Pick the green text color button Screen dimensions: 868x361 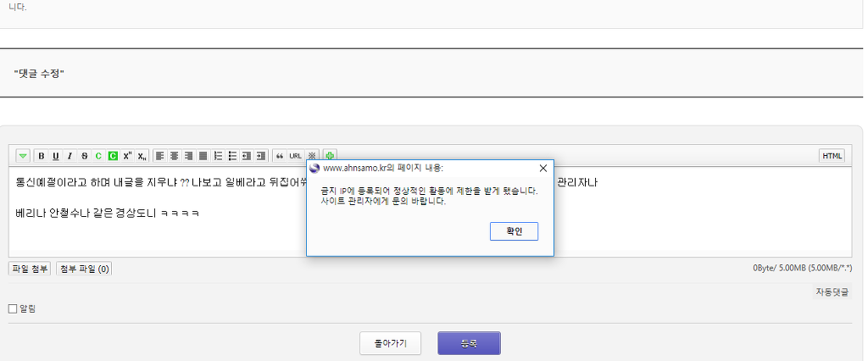coord(98,156)
